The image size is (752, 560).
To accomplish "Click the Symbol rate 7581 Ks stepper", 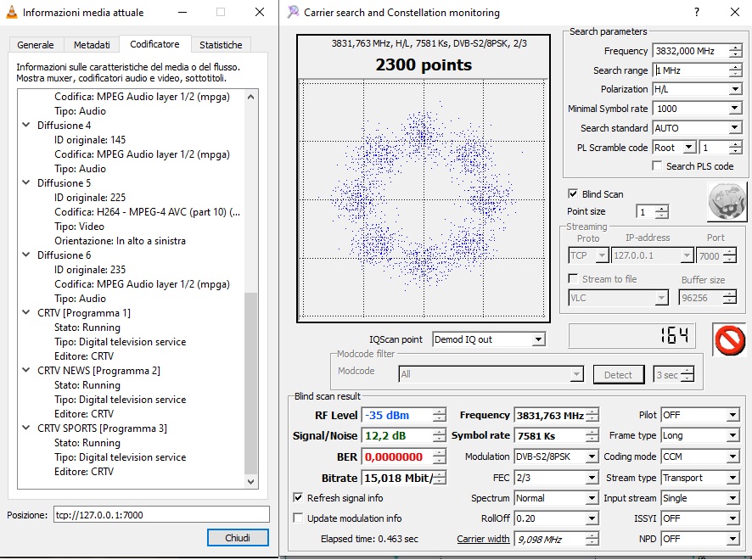I will tap(592, 435).
